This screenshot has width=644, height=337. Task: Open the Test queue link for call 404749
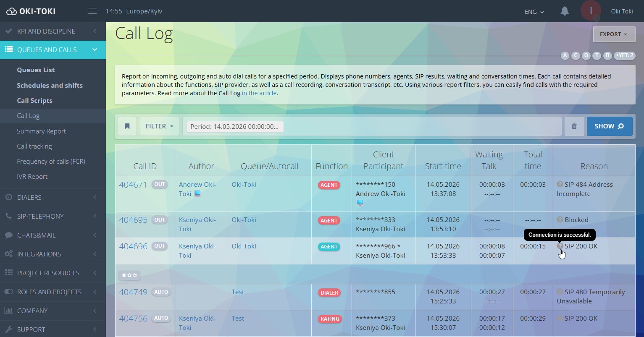pos(238,292)
